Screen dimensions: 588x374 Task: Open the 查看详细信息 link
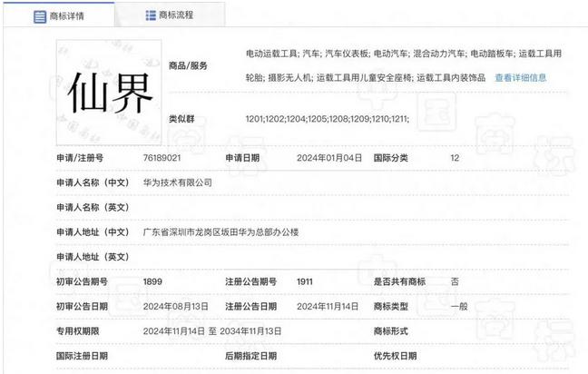tap(521, 78)
